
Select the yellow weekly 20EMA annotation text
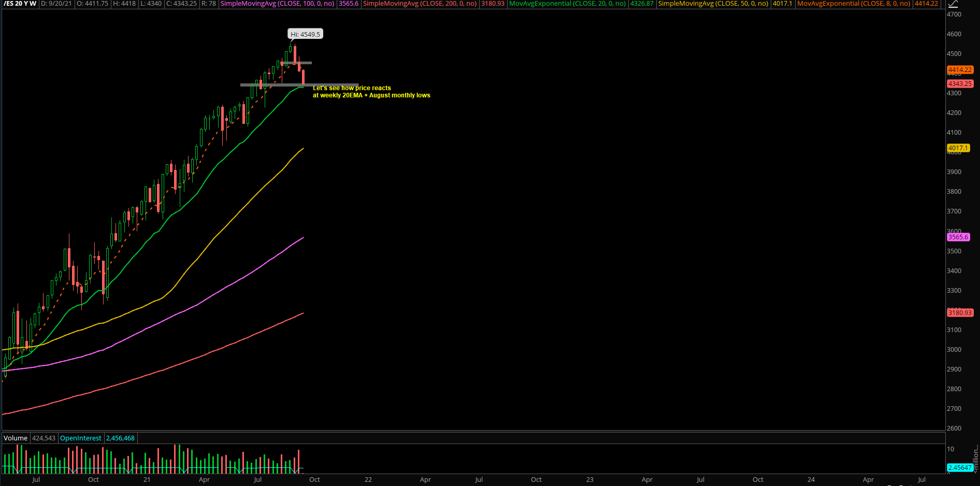(371, 92)
